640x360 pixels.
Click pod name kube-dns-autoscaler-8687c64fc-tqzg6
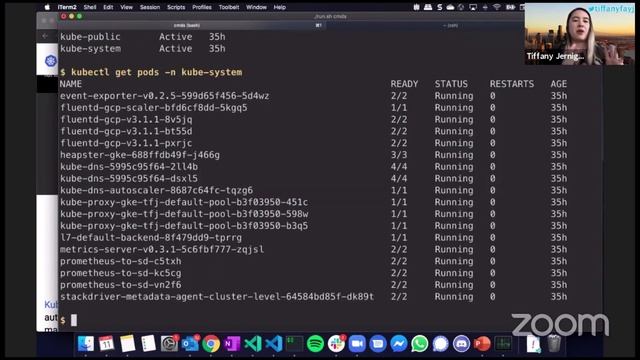[156, 190]
